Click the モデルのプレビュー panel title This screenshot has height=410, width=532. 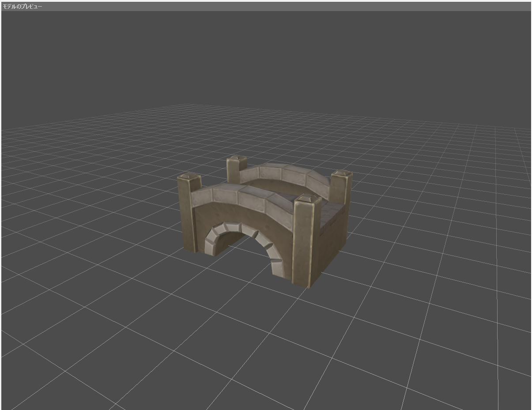tap(23, 7)
